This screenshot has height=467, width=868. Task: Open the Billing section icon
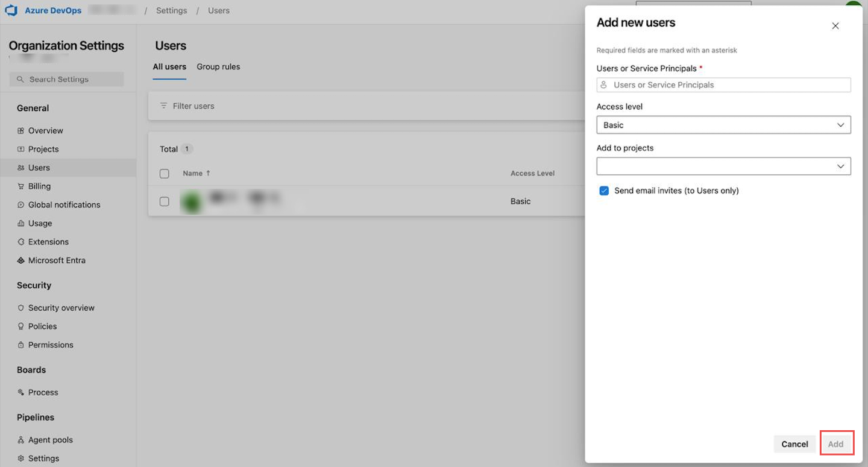tap(20, 186)
